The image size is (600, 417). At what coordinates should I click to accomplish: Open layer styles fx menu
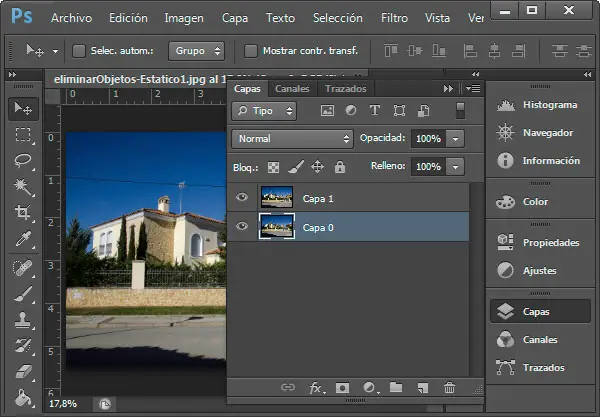tap(315, 388)
